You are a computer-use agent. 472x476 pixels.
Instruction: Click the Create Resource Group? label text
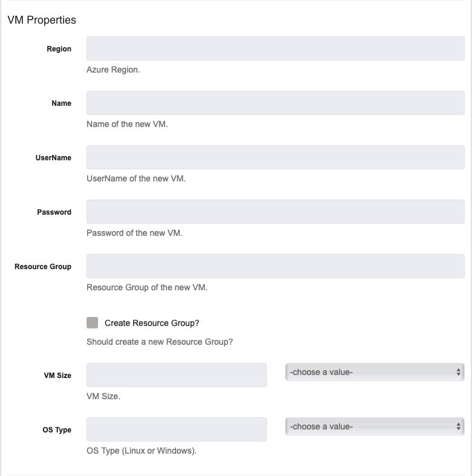coord(152,323)
